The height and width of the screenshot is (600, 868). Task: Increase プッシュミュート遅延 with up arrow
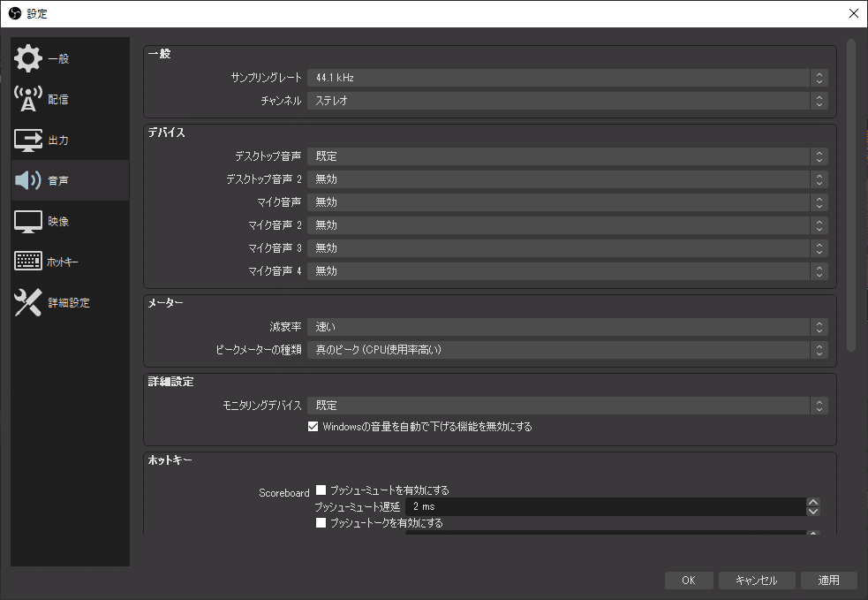point(812,503)
